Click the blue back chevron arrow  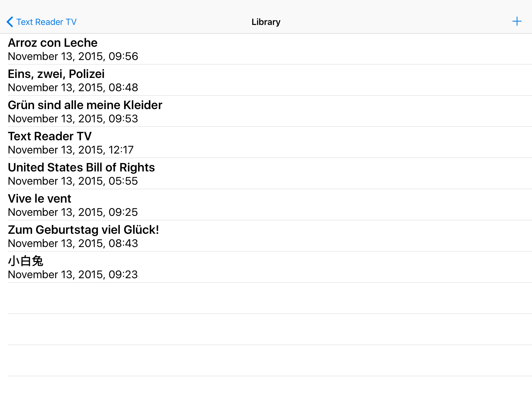10,22
